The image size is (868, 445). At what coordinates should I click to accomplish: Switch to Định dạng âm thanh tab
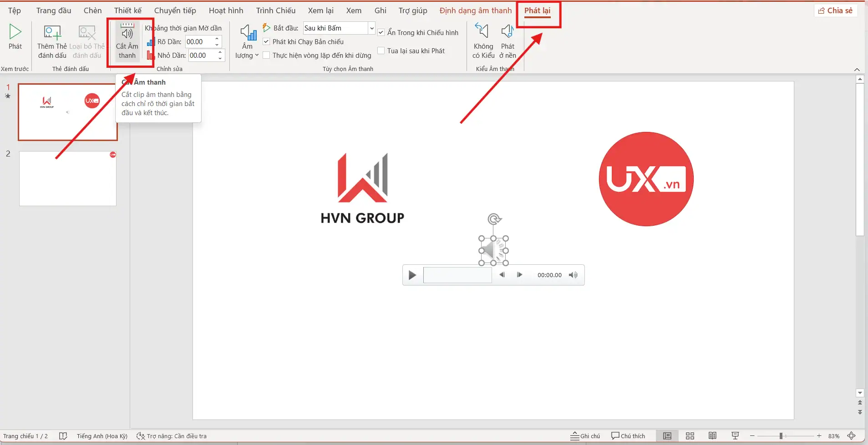[475, 10]
